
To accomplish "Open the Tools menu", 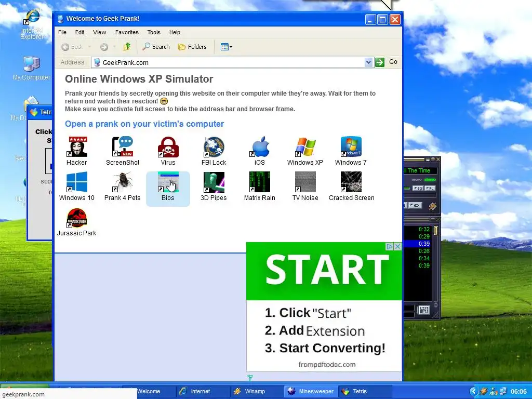I will [154, 32].
